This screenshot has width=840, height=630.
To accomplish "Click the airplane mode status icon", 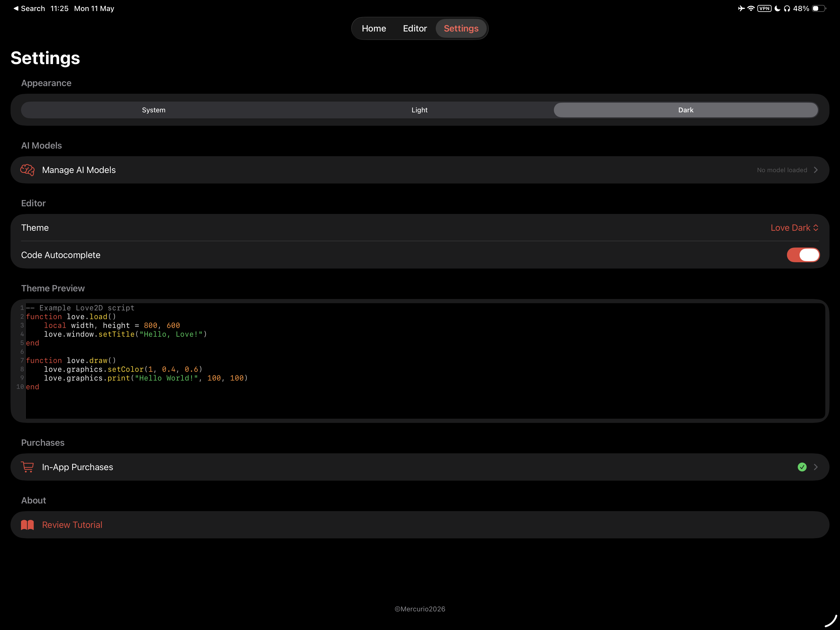I will point(741,8).
